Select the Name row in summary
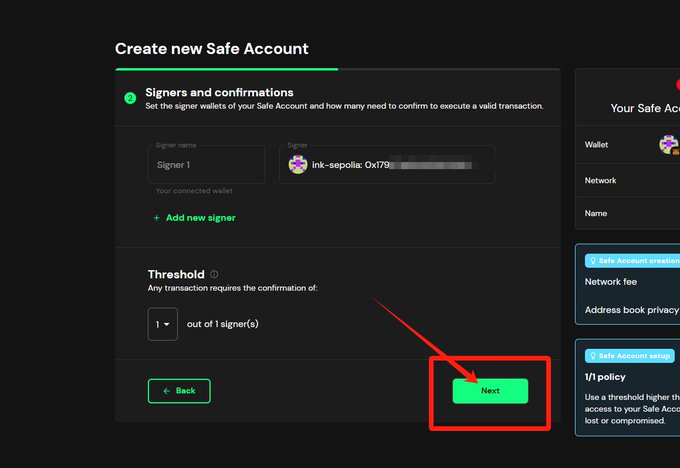Viewport: 680px width, 468px height. point(627,214)
